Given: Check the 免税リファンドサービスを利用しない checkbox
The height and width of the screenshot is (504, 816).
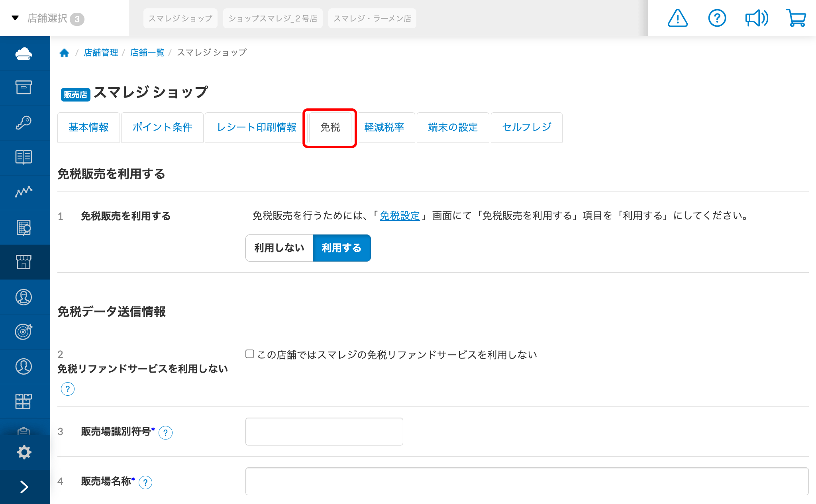Looking at the screenshot, I should click(250, 354).
